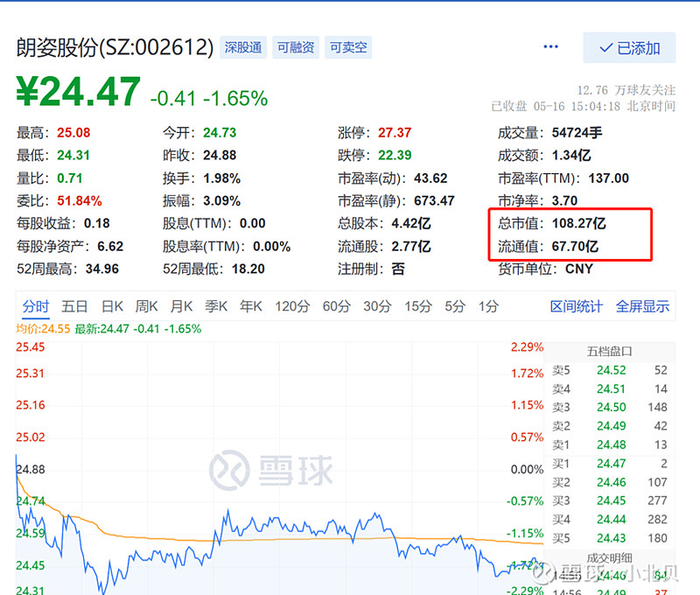Switch to the 五日 chart tab
Image resolution: width=700 pixels, height=595 pixels.
tap(75, 307)
